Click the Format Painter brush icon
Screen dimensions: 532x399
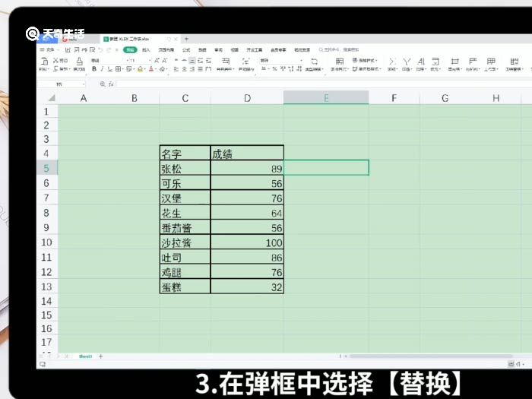click(x=79, y=61)
